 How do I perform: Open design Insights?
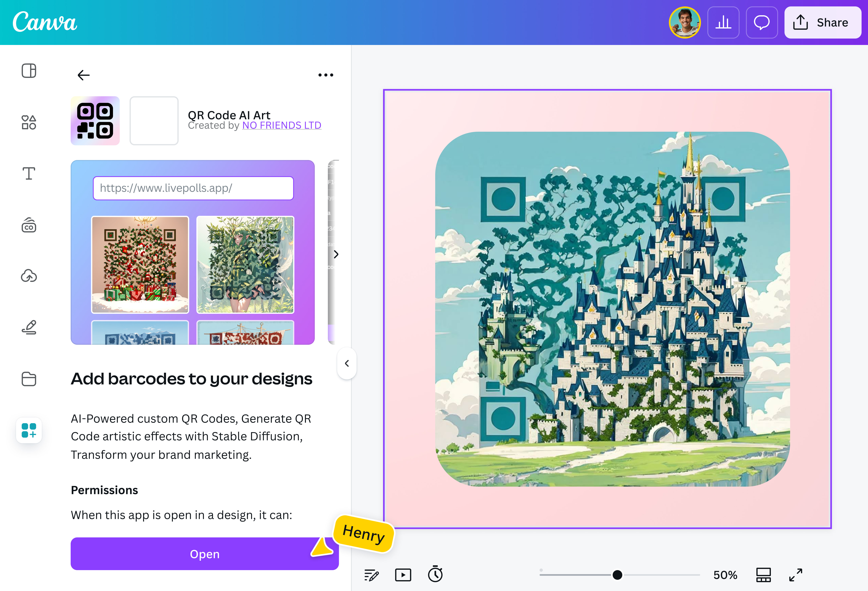tap(723, 22)
